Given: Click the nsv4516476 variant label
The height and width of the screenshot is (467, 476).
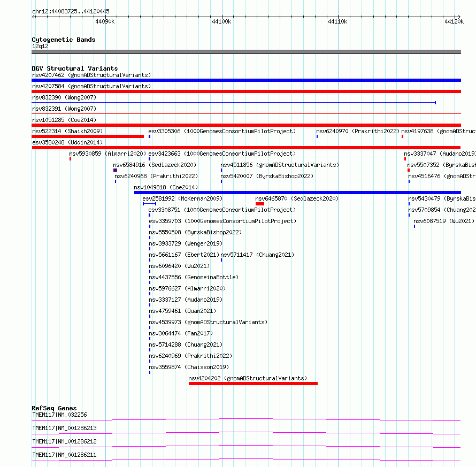Looking at the screenshot, I should [442, 176].
